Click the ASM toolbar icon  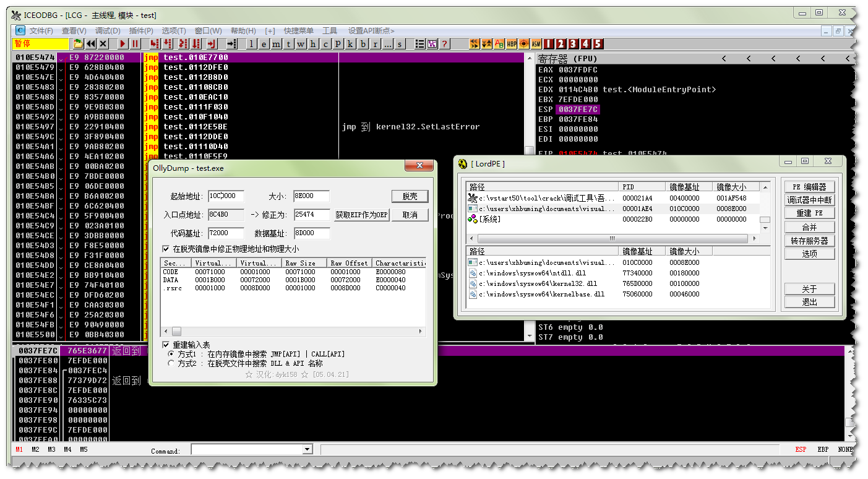pos(536,44)
